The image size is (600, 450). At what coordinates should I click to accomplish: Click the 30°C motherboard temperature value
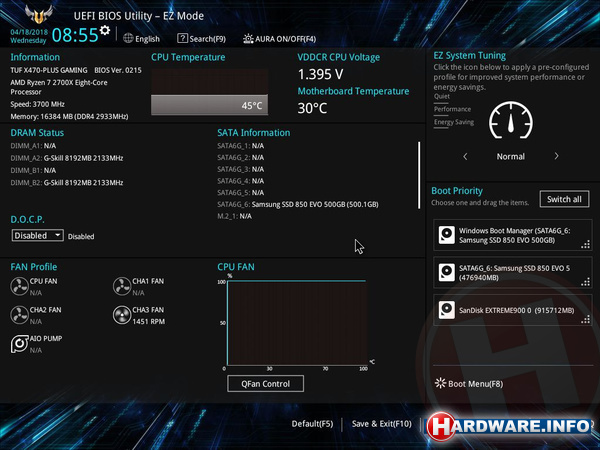[x=312, y=108]
